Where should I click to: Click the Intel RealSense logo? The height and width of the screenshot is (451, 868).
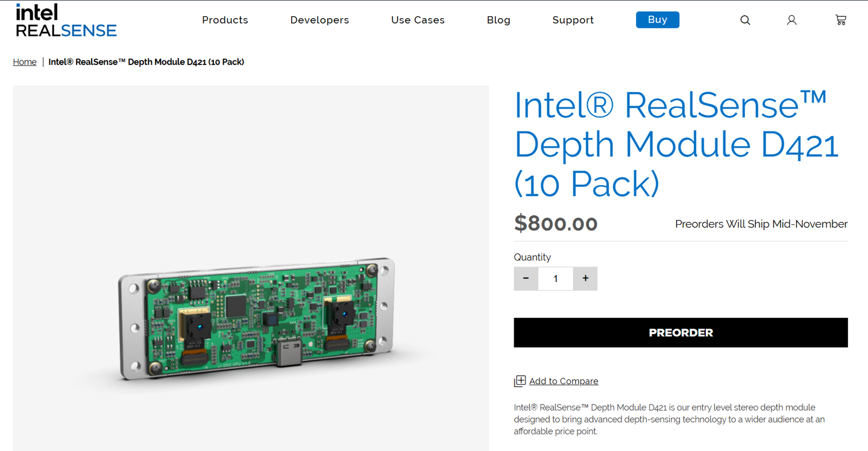point(66,20)
